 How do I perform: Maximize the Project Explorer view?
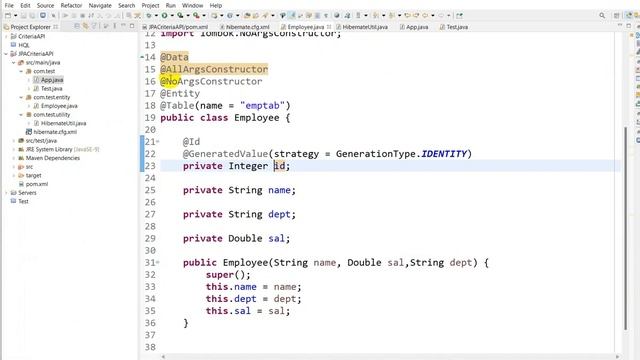tap(132, 26)
